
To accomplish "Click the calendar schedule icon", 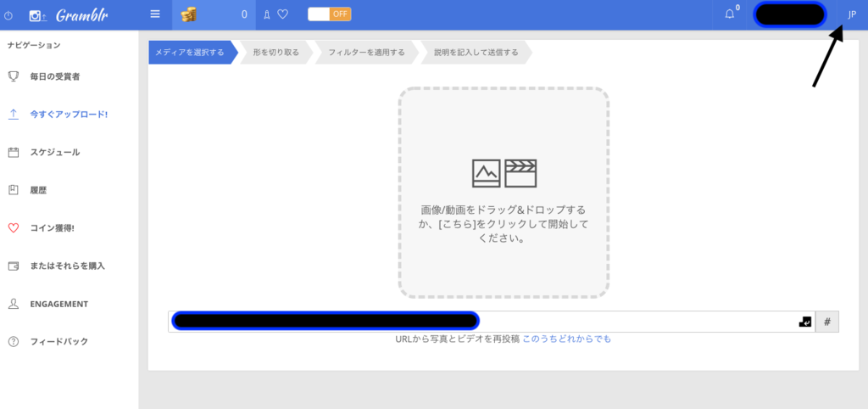I will [x=14, y=153].
